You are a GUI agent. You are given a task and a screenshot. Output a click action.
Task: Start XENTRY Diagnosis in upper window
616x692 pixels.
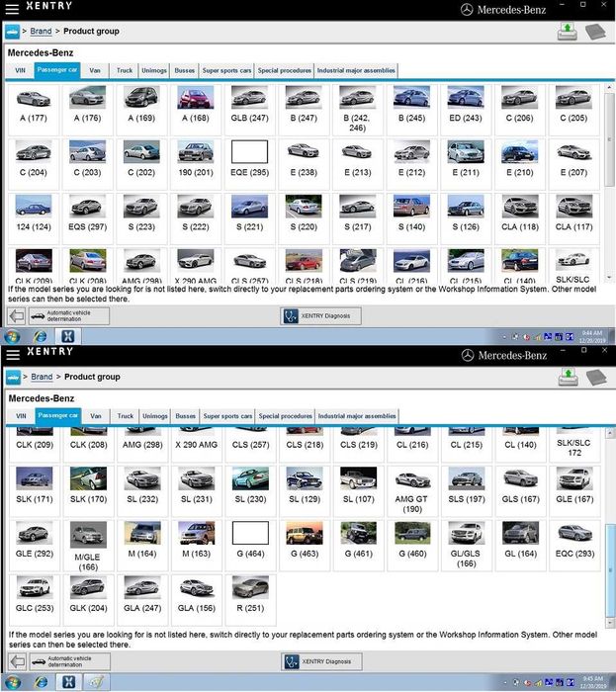click(x=320, y=316)
